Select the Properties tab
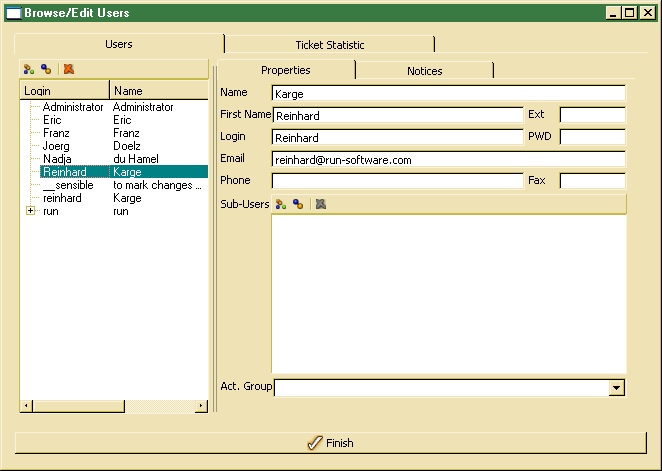Viewport: 662px width, 471px height. [x=285, y=70]
